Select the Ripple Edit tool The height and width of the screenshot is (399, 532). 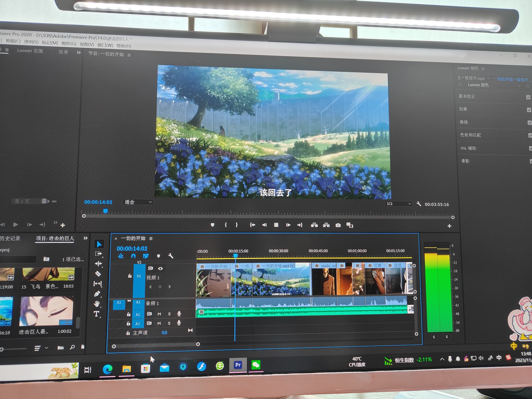tap(98, 264)
